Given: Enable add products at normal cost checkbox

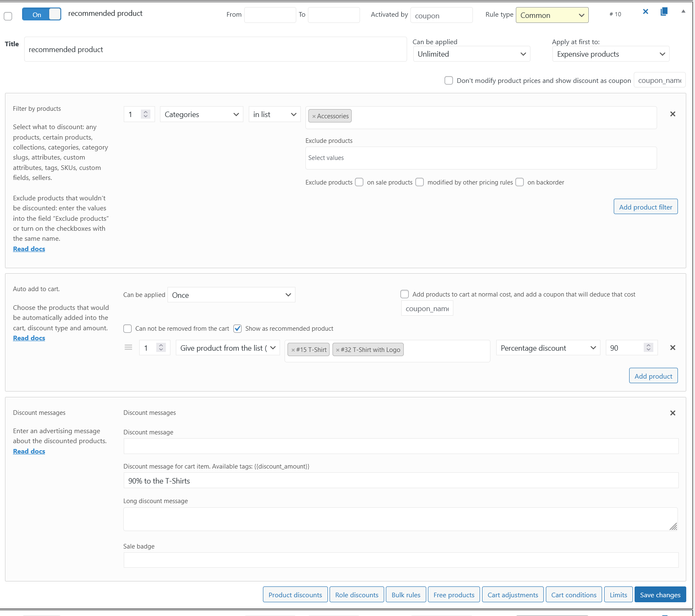Looking at the screenshot, I should click(x=405, y=294).
